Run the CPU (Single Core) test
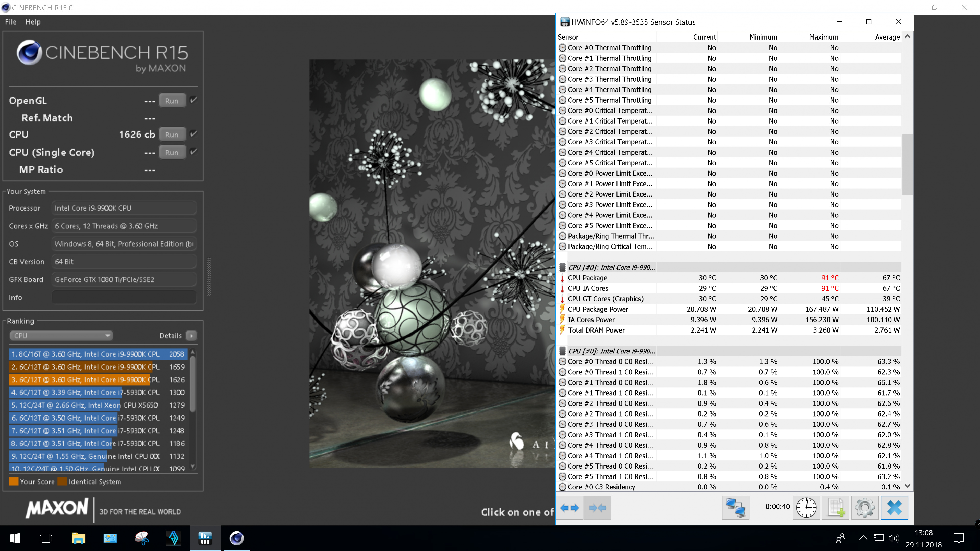 172,152
